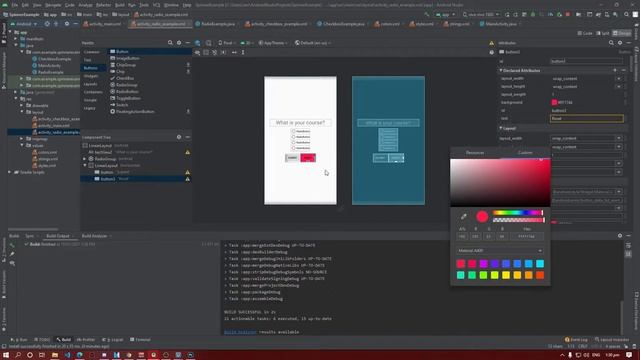
Task: Collapse Declared Attributes section
Action: point(501,71)
